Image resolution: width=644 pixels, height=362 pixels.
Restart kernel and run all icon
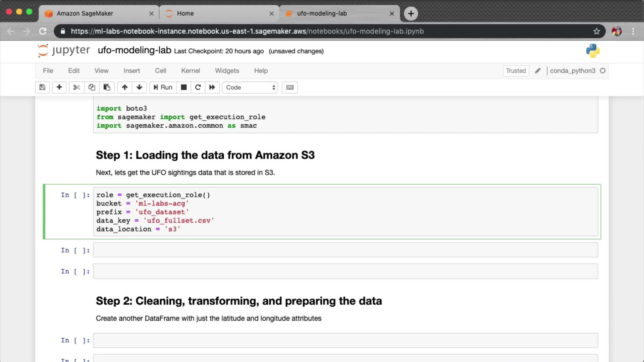[x=212, y=87]
